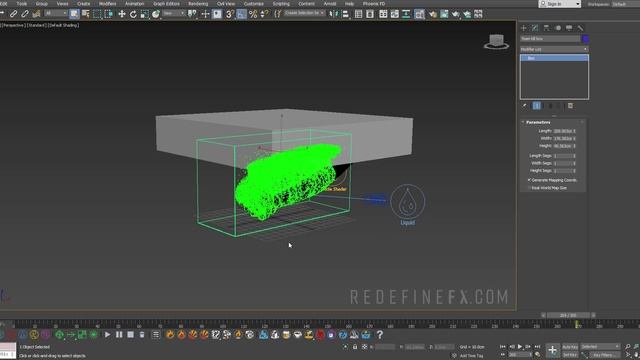Open the Animation menu
Image resolution: width=640 pixels, height=360 pixels.
(x=134, y=4)
